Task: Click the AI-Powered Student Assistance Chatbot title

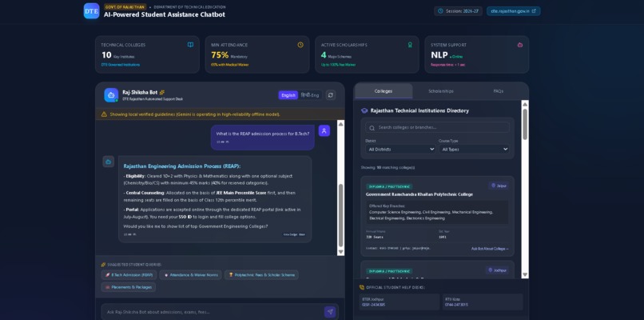Action: coord(165,15)
